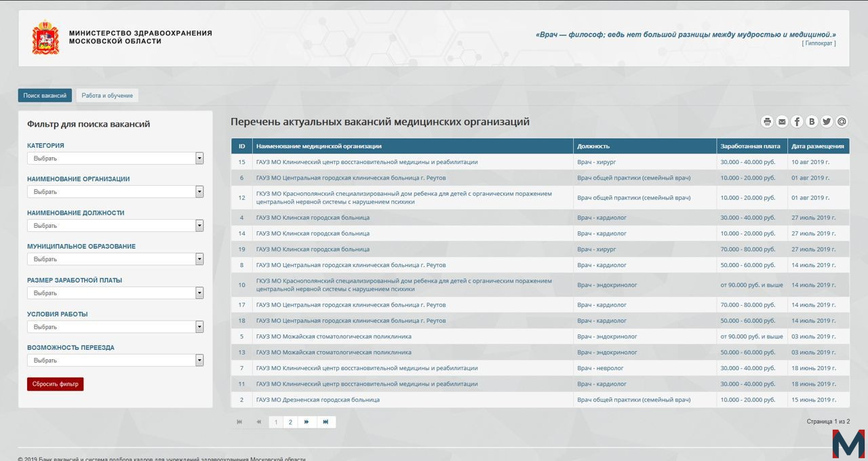Click Врач - эндокринолог in row 13

pos(607,353)
